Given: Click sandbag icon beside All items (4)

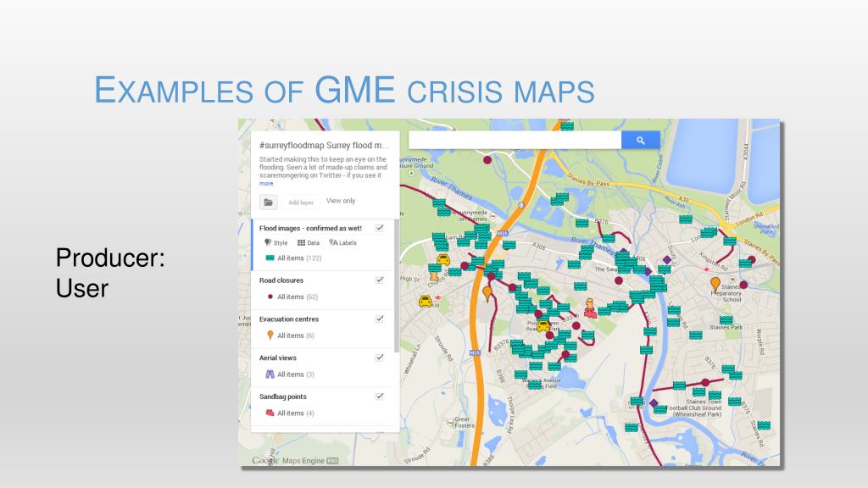Looking at the screenshot, I should click(270, 413).
